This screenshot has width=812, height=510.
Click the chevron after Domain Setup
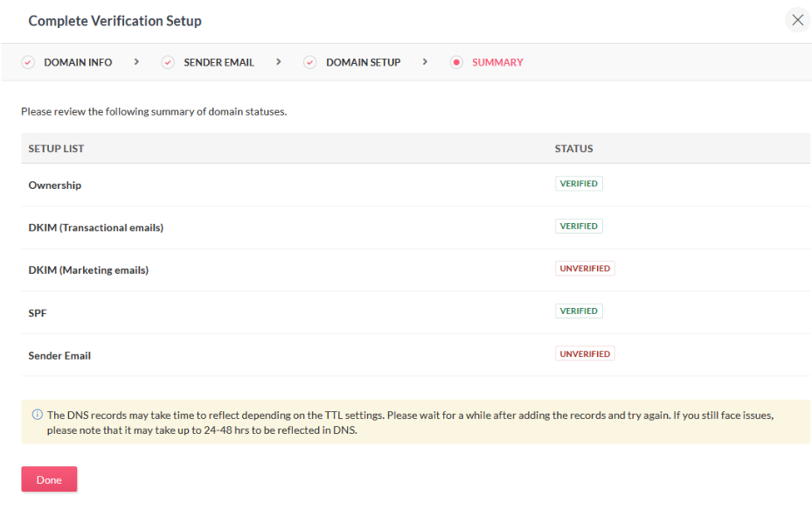click(425, 62)
